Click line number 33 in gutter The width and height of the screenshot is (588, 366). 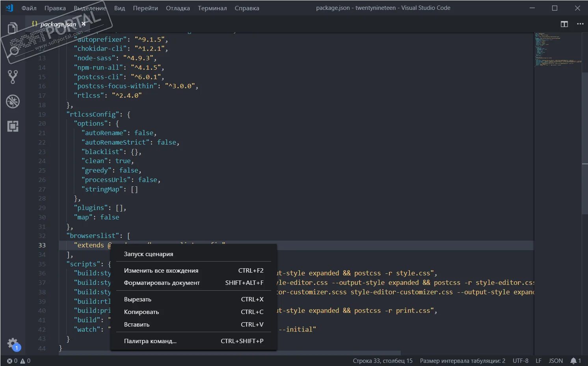(42, 245)
